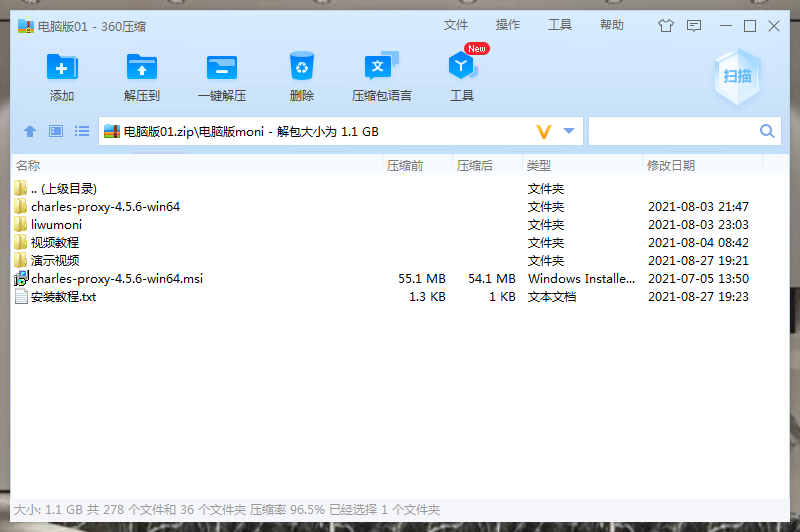
Task: Sort the file list by the 修改日期 column header
Action: [671, 165]
